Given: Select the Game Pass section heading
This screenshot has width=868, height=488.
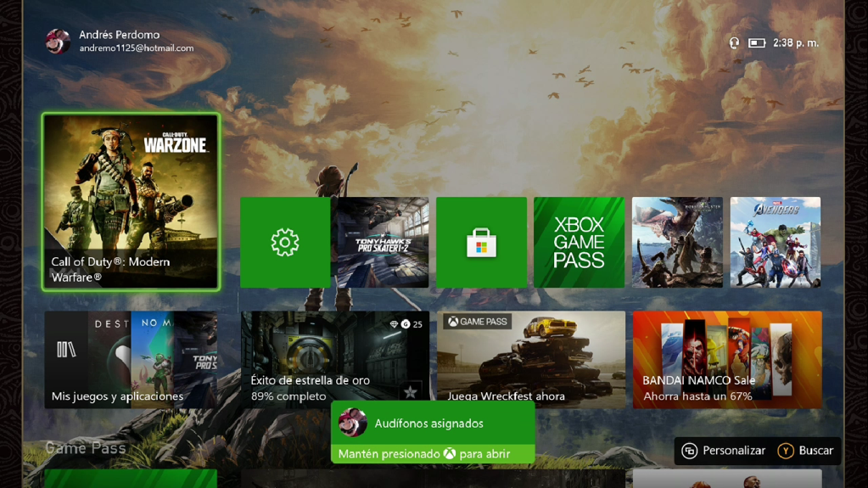Looking at the screenshot, I should [86, 447].
